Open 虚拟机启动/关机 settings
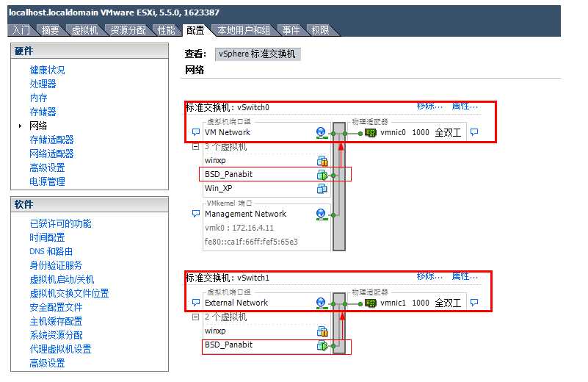588x382 pixels. 62,280
